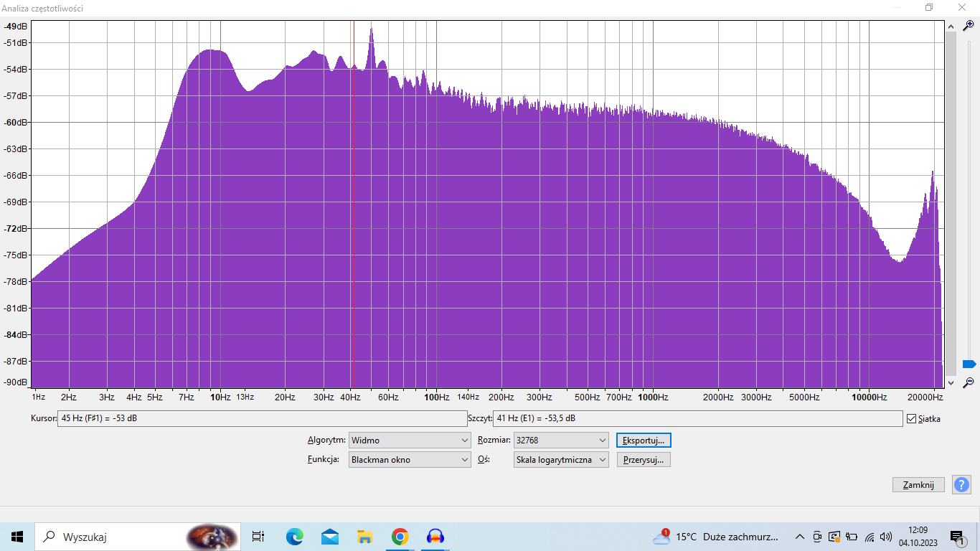Screen dimensions: 980x551
Task: Show hidden tray icons with the chevron
Action: point(800,537)
